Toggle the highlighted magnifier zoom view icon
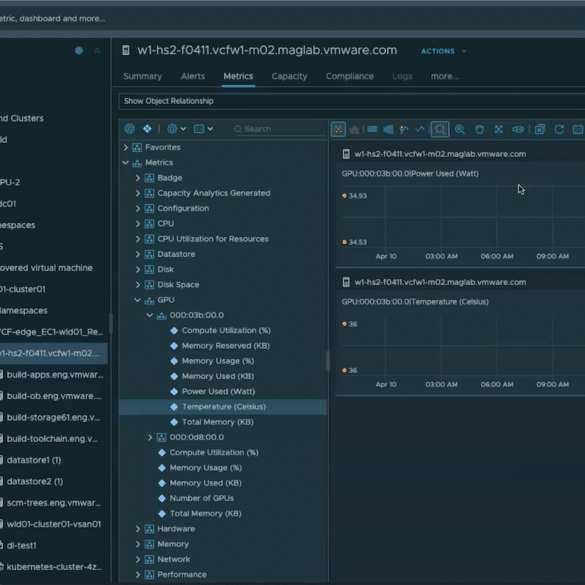Viewport: 585px width, 585px height. (440, 129)
